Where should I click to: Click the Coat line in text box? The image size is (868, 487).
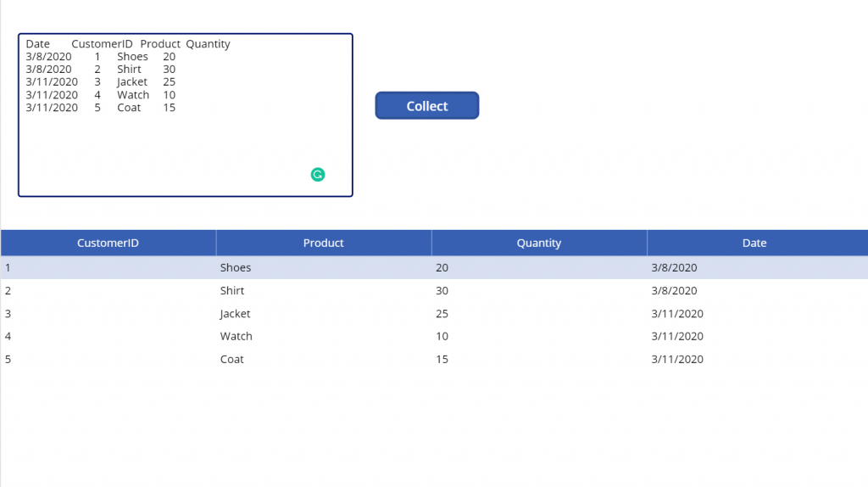point(100,108)
